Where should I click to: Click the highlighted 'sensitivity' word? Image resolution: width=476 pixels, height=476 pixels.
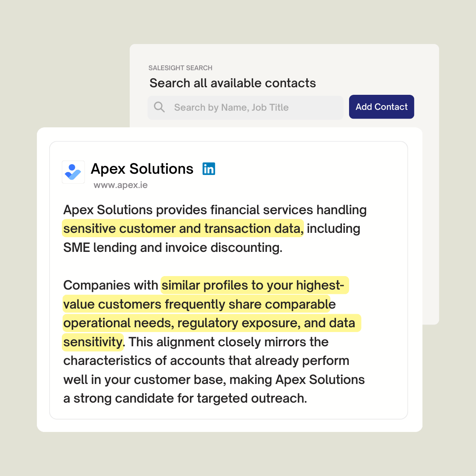(93, 342)
